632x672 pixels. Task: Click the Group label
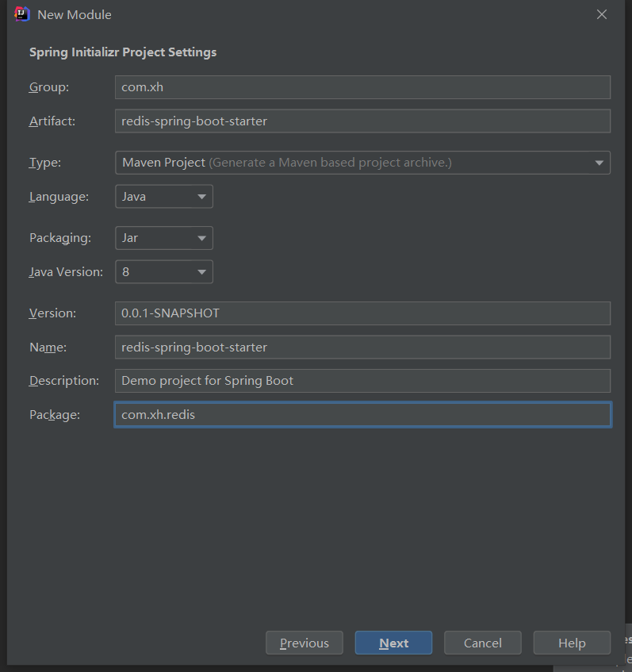(x=49, y=87)
